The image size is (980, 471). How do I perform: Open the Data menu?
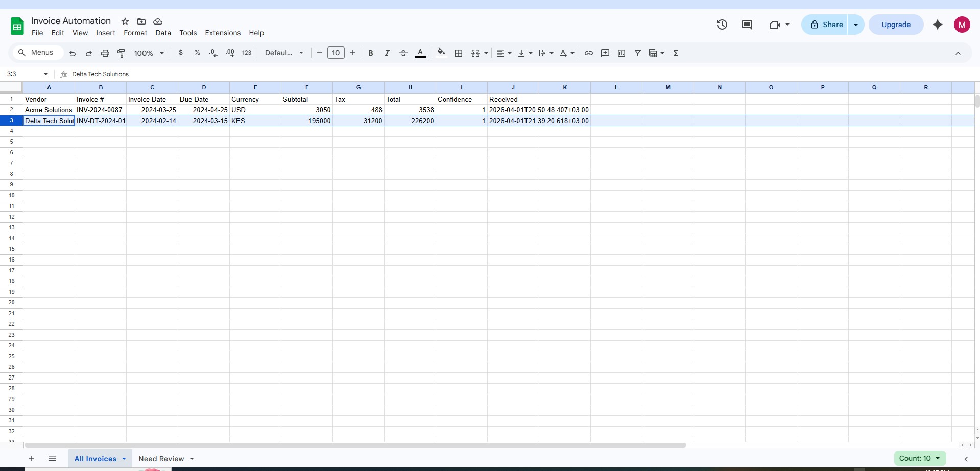point(163,32)
